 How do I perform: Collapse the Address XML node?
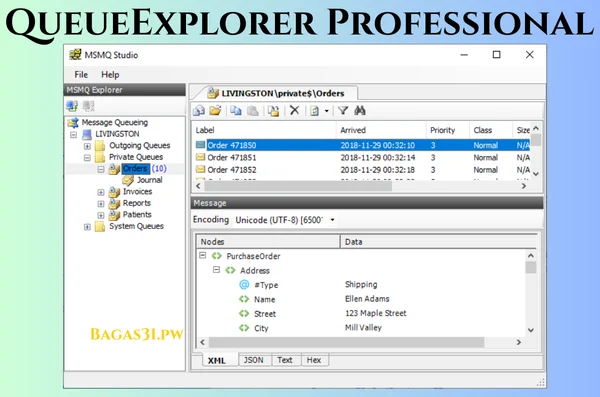coord(216,270)
